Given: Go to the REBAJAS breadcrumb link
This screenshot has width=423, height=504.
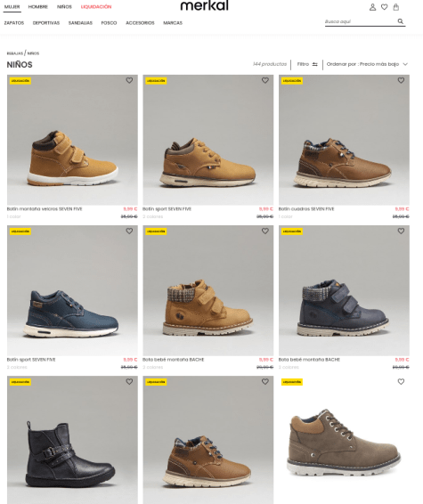Looking at the screenshot, I should pos(15,53).
